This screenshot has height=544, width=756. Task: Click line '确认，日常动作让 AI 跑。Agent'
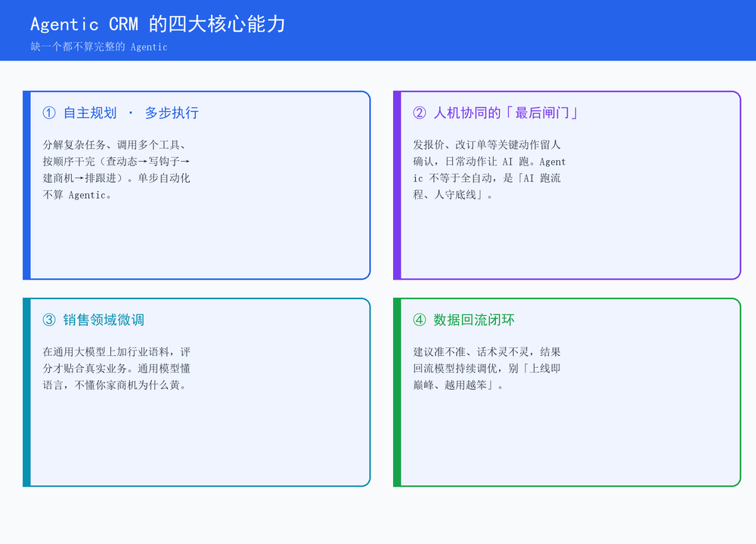tap(489, 162)
